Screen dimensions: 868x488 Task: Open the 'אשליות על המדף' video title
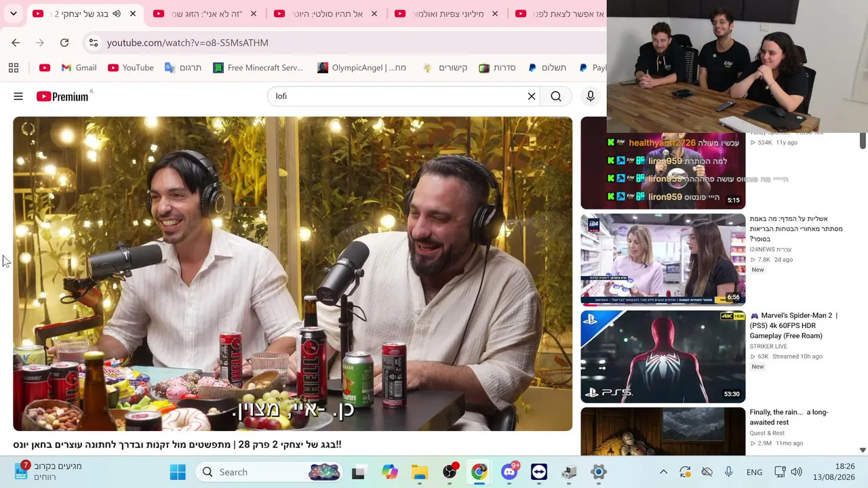pyautogui.click(x=796, y=229)
